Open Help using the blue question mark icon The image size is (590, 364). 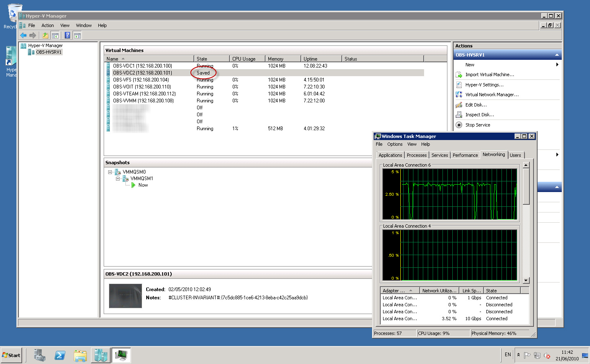tap(67, 35)
